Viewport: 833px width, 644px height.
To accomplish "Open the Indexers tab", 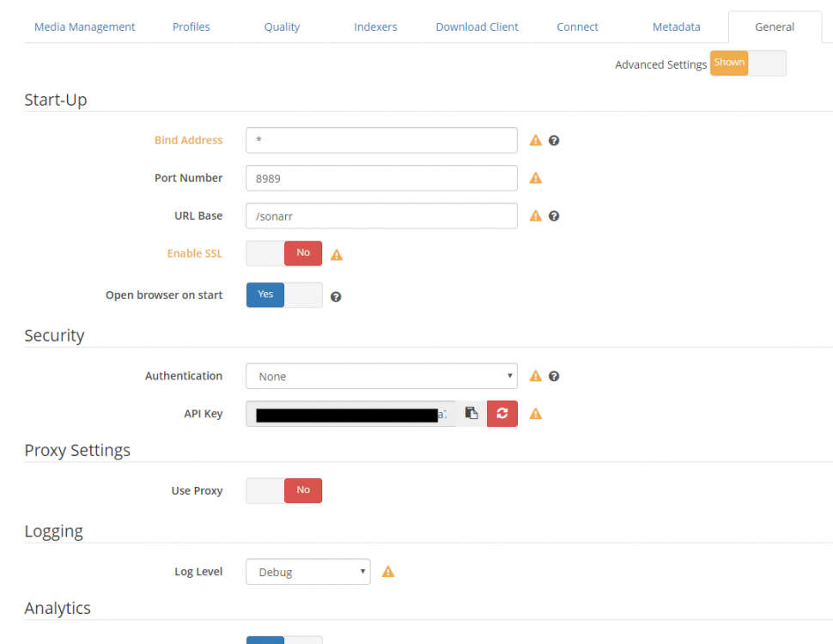I will click(x=375, y=27).
